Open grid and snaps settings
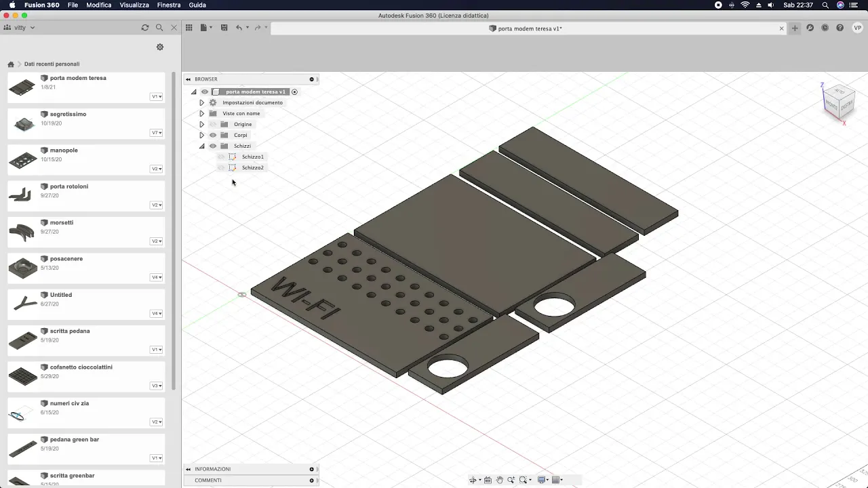868x488 pixels. click(557, 480)
